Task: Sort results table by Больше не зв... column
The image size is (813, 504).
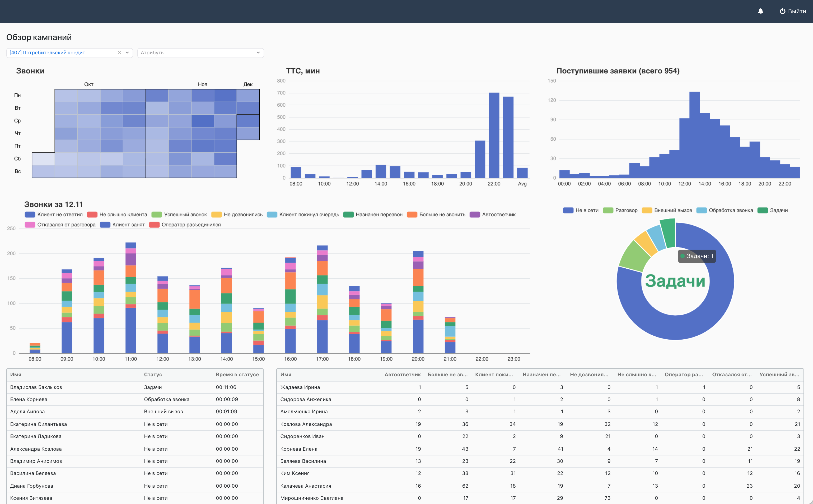Action: pyautogui.click(x=448, y=375)
